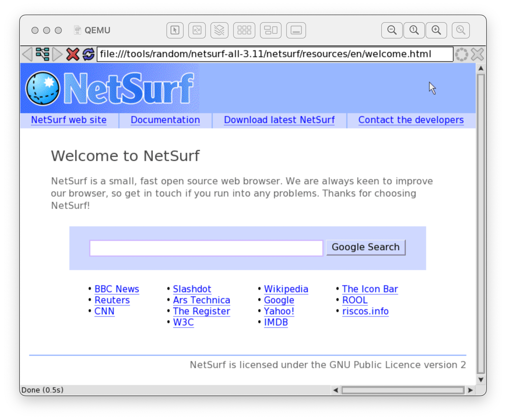Open the Wikipedia link

point(286,289)
